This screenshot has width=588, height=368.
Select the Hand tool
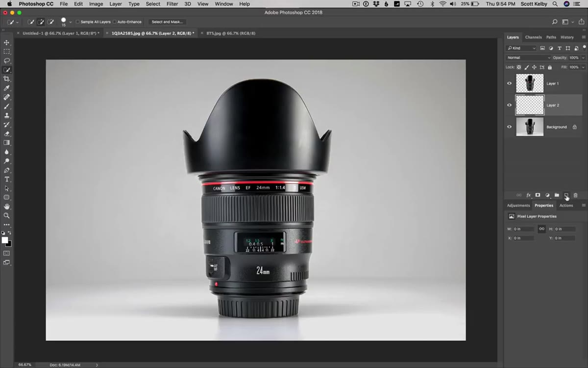click(7, 207)
